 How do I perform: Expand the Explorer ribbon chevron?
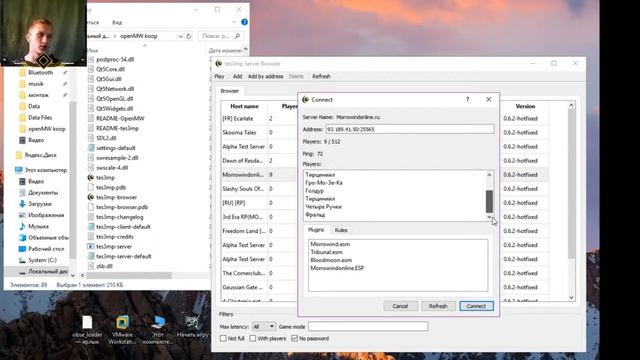tap(234, 22)
